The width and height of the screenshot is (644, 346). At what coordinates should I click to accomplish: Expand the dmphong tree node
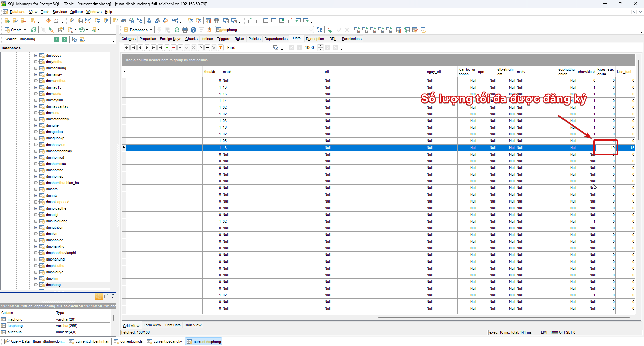point(36,285)
